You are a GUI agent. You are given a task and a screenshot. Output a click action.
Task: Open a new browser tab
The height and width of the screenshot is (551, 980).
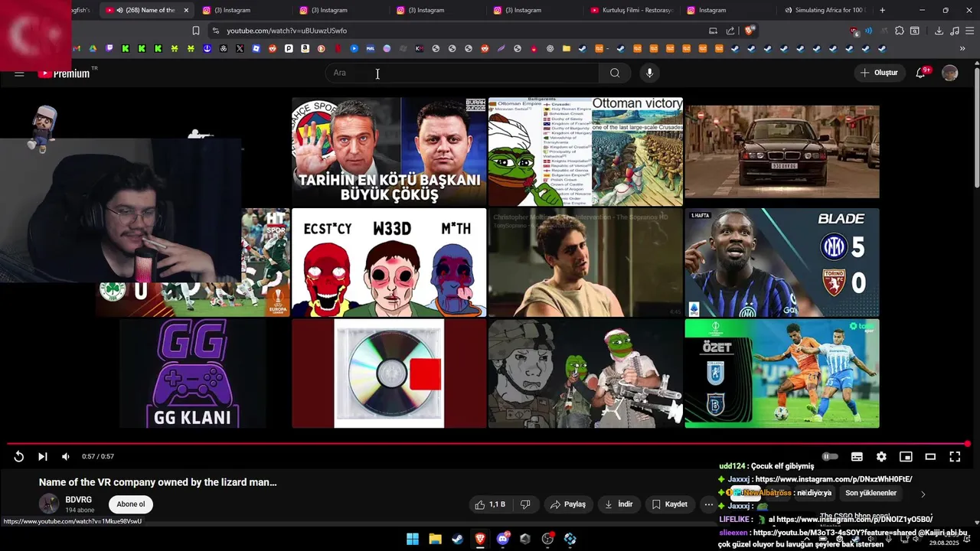882,10
